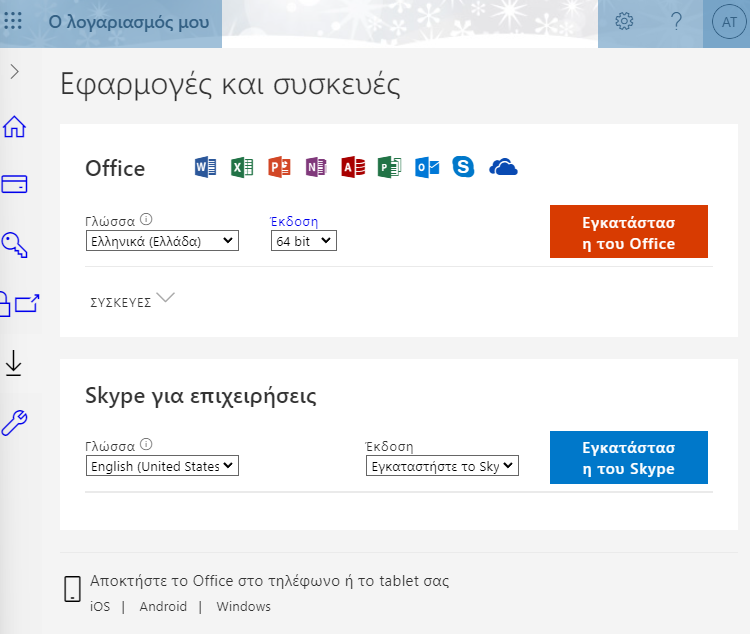Open the 64 bit version dropdown
750x634 pixels.
304,241
